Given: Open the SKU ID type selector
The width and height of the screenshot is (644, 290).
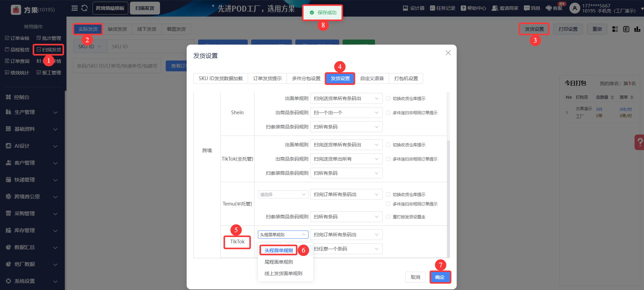Looking at the screenshot, I should coord(90,47).
